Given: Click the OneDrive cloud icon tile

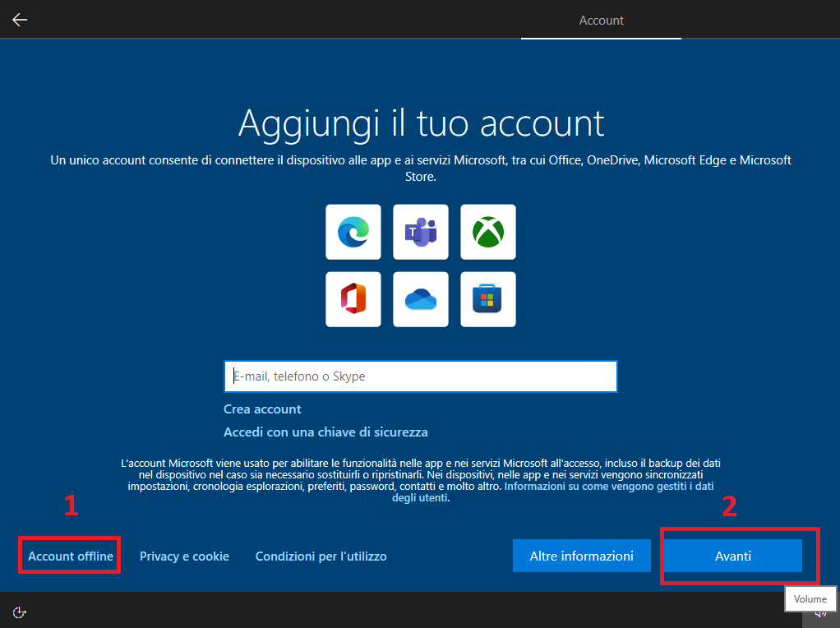Looking at the screenshot, I should (x=421, y=299).
